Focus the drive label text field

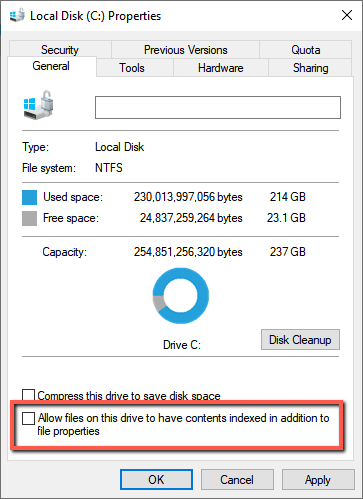pos(218,107)
